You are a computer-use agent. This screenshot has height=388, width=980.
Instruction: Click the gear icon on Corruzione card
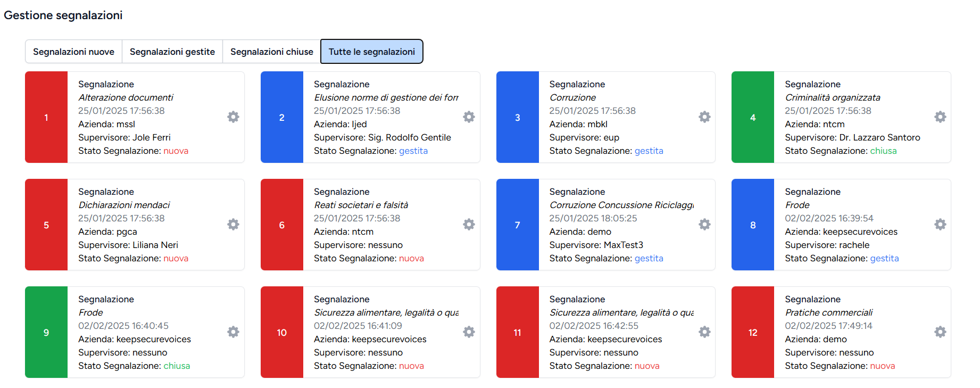(x=704, y=117)
